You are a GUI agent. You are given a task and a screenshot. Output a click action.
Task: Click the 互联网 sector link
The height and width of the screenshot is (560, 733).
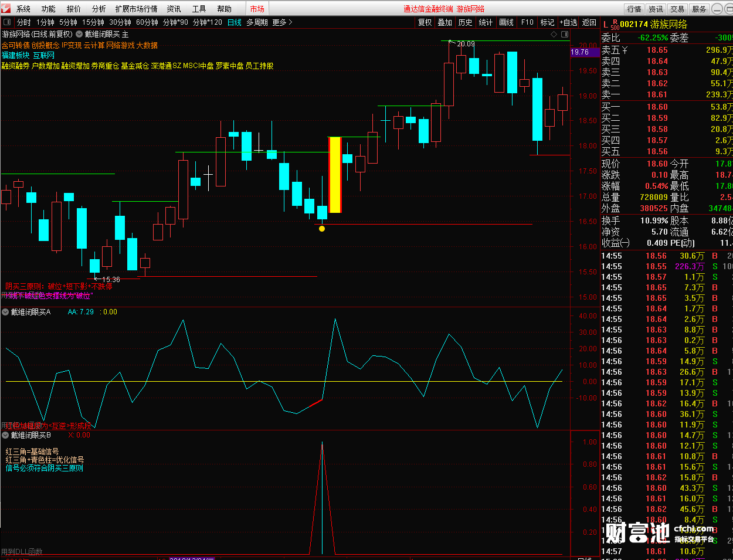(x=44, y=55)
